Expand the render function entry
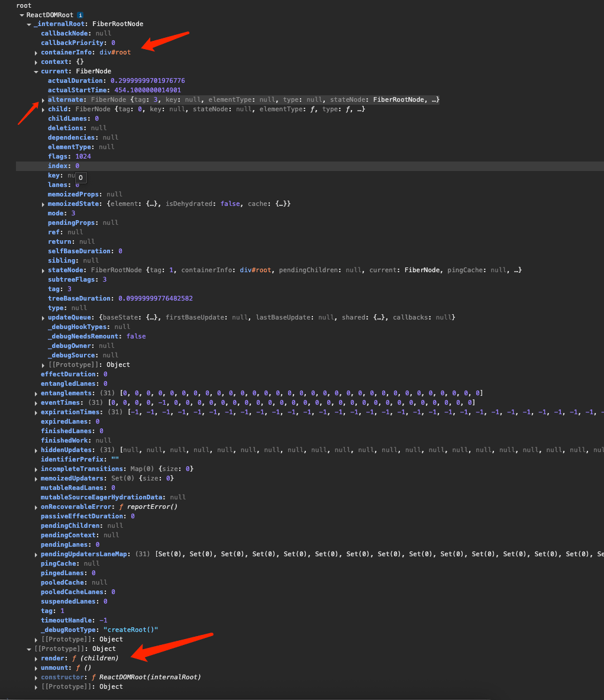This screenshot has height=700, width=604. (x=36, y=659)
